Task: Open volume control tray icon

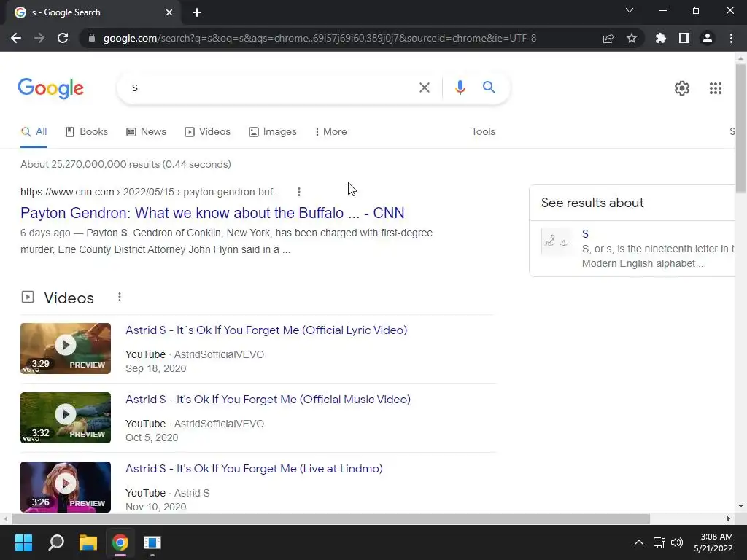Action: point(676,542)
